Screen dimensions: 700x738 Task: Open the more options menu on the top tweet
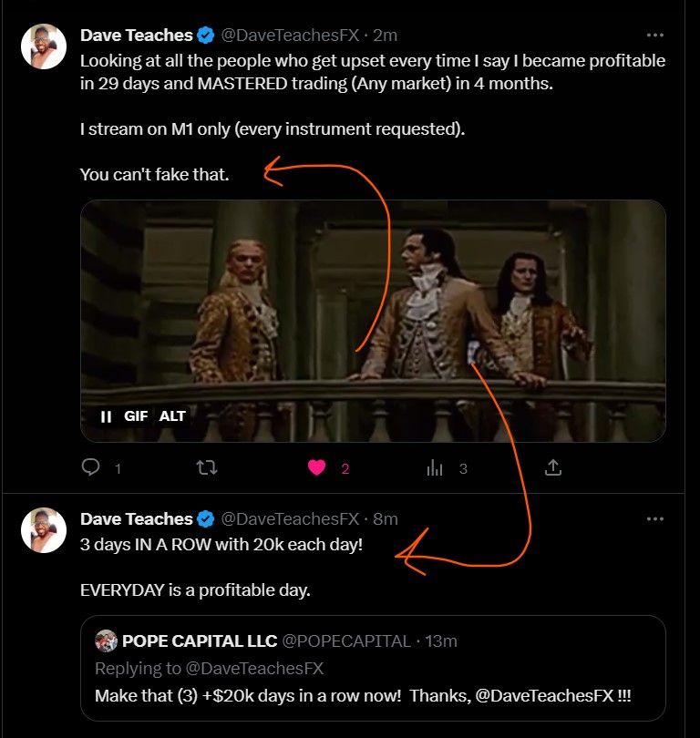654,36
